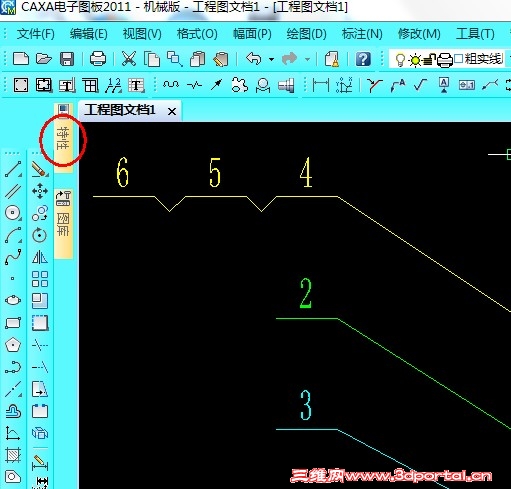Create a new document icon

point(21,59)
